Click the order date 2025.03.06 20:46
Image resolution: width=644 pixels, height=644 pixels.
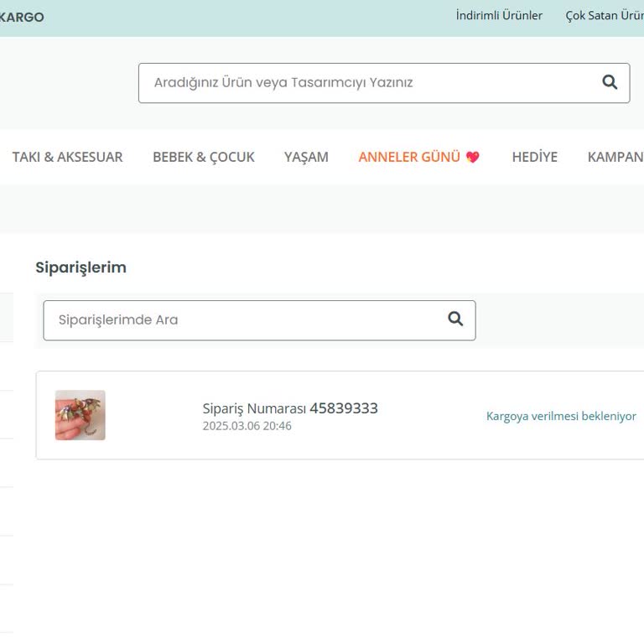247,426
